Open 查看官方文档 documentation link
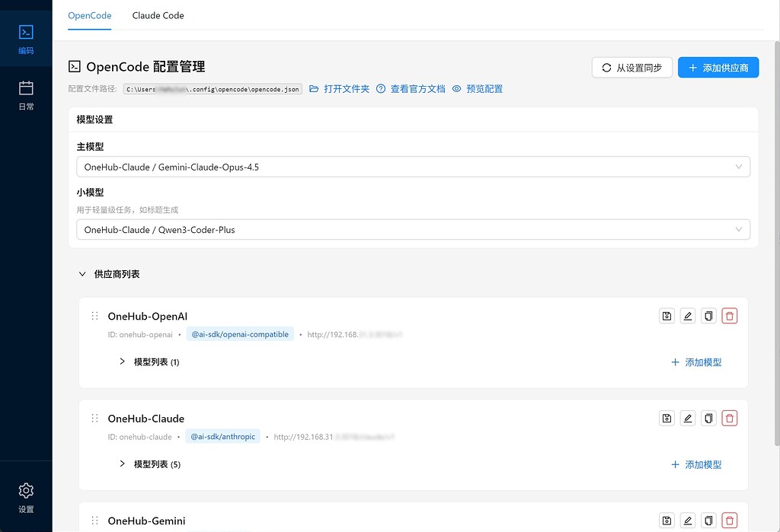The width and height of the screenshot is (780, 532). click(x=411, y=89)
